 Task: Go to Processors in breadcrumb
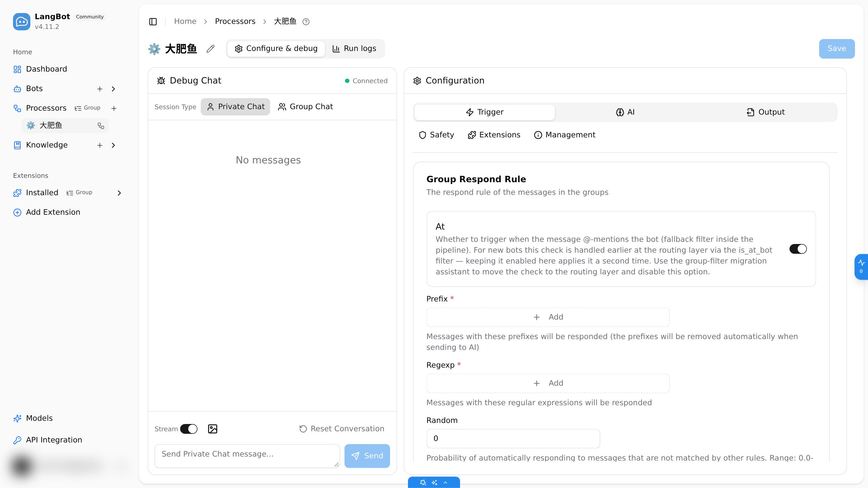click(235, 22)
